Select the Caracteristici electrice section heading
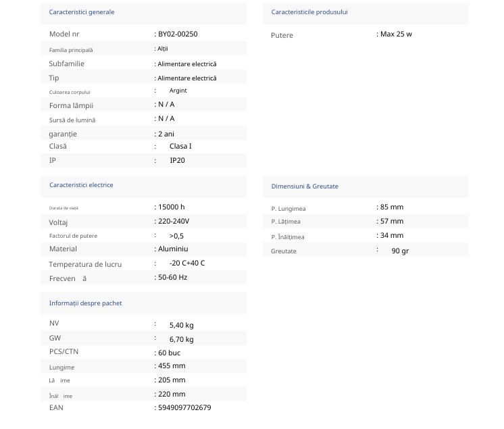This screenshot has width=504, height=429. tap(81, 185)
